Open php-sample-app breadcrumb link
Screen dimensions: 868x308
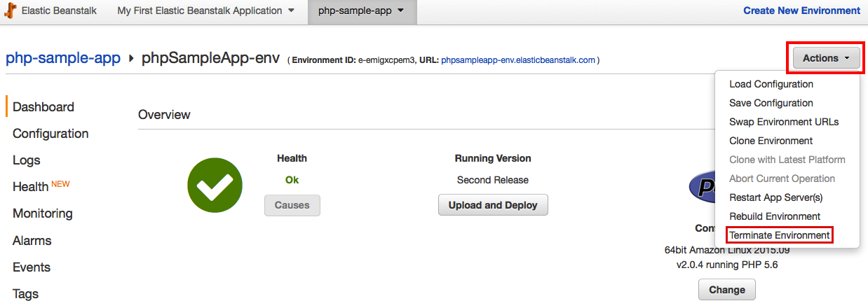click(x=63, y=58)
